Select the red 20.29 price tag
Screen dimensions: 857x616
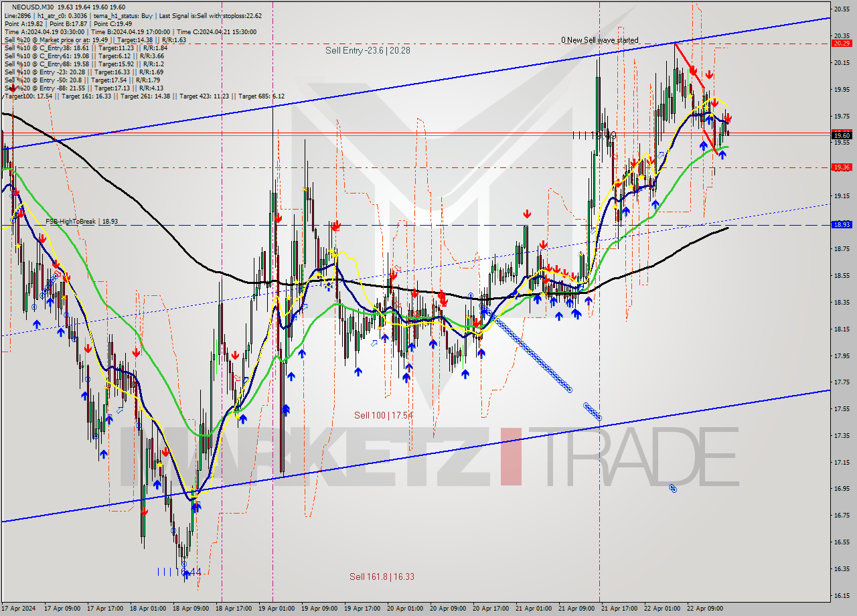tap(842, 43)
